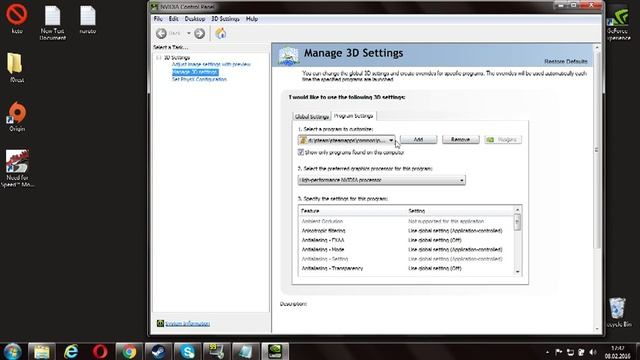Open the Home icon in toolbar
The height and width of the screenshot is (360, 640).
220,33
